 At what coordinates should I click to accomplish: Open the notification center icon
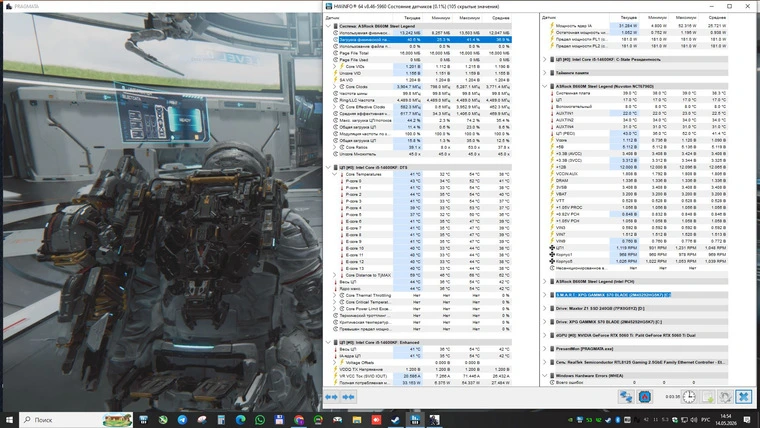748,420
